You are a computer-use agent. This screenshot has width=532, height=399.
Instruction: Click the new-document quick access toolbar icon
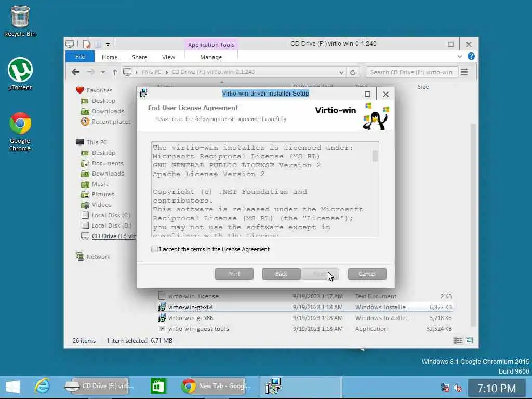tap(87, 44)
